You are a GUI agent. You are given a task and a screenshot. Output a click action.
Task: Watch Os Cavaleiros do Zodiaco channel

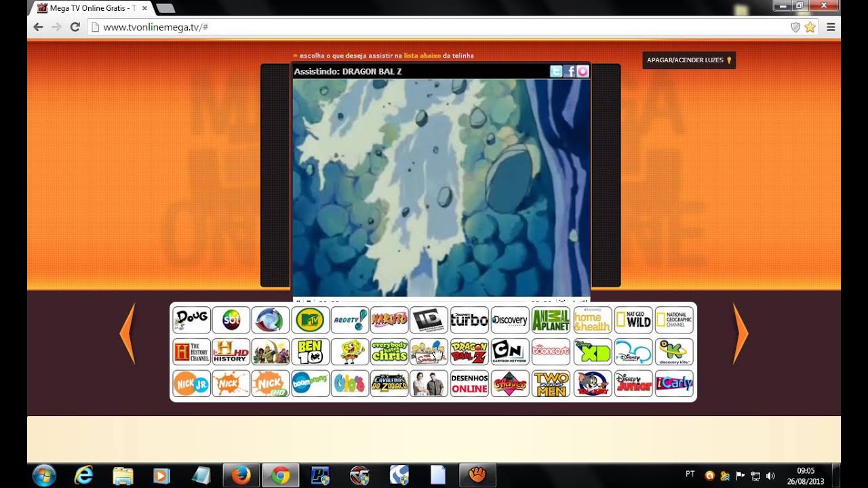(x=390, y=384)
